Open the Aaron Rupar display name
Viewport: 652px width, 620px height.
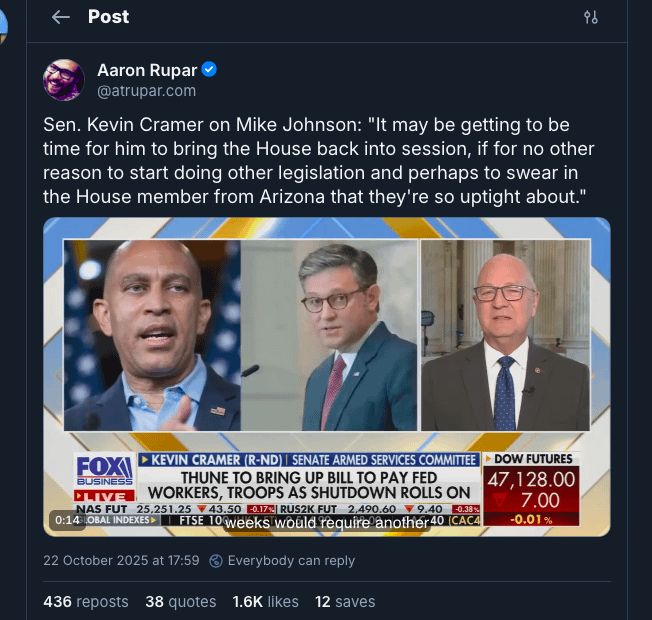tap(146, 70)
